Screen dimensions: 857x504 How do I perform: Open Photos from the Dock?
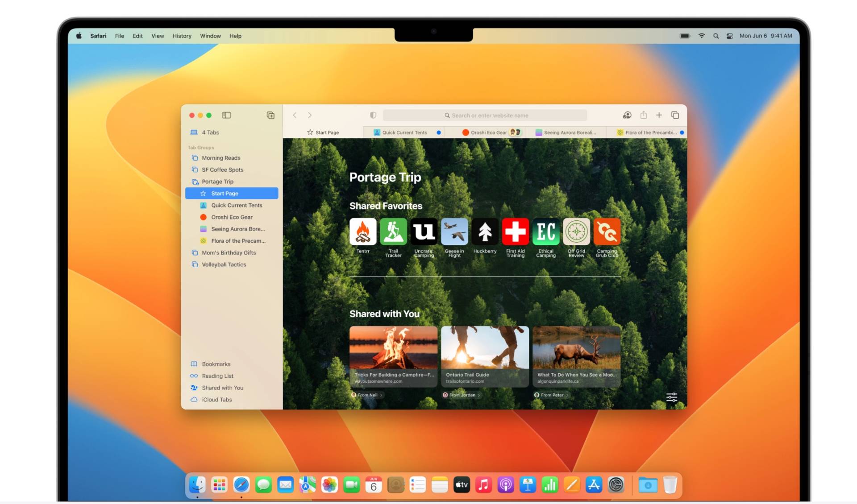tap(329, 485)
